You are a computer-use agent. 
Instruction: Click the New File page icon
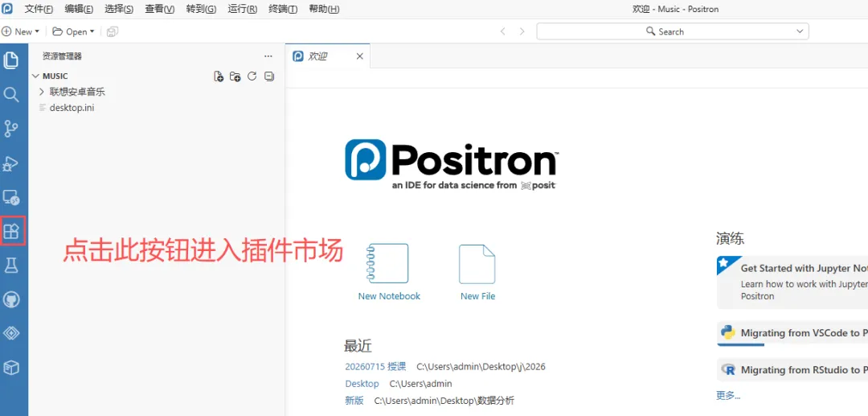point(477,264)
